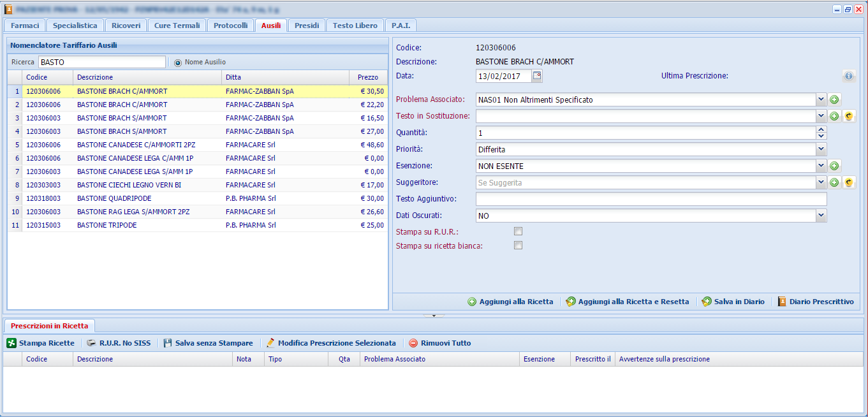Switch to the Specialistica tab
The height and width of the screenshot is (417, 868).
pos(75,26)
